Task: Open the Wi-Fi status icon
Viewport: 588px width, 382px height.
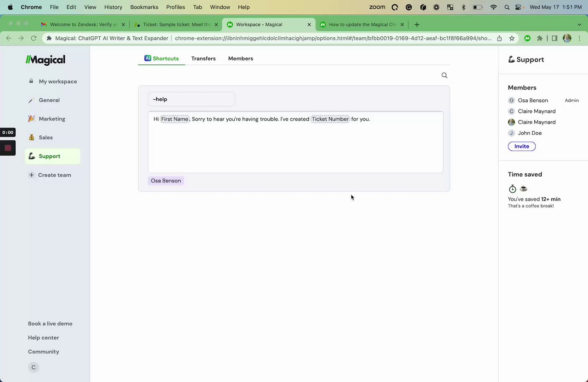Action: (x=493, y=7)
